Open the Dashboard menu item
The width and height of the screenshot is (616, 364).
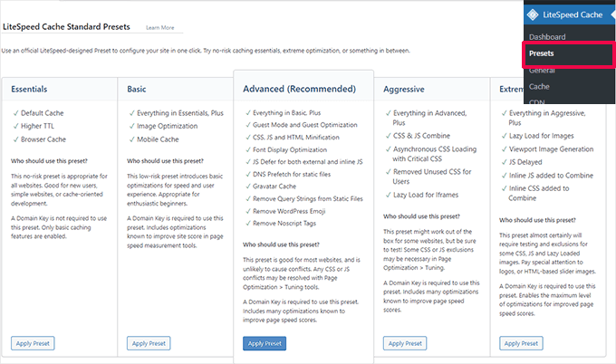coord(546,37)
